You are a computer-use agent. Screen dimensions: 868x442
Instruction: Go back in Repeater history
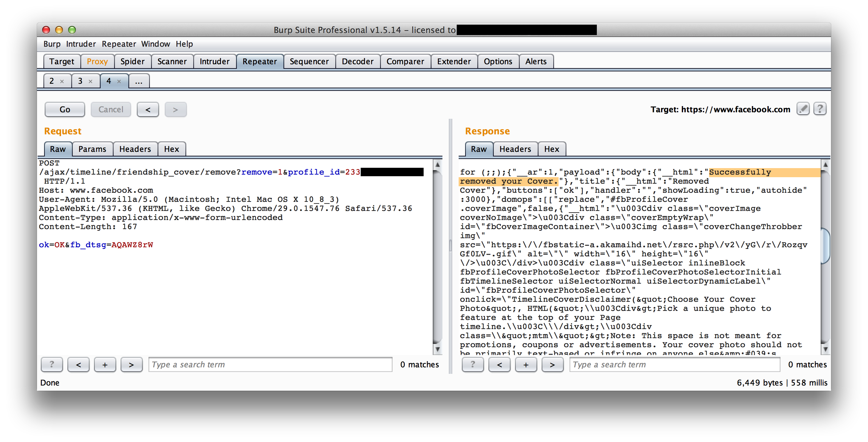click(148, 110)
